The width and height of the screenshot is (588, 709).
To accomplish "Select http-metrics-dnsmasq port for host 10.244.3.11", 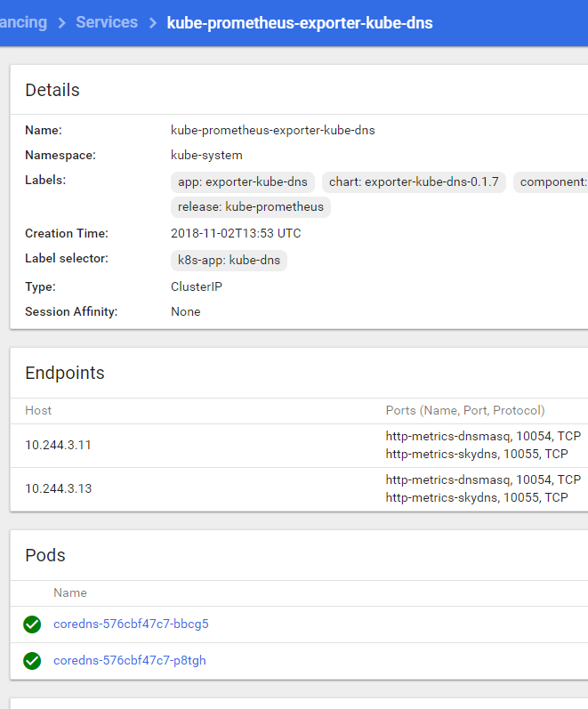I will point(483,437).
